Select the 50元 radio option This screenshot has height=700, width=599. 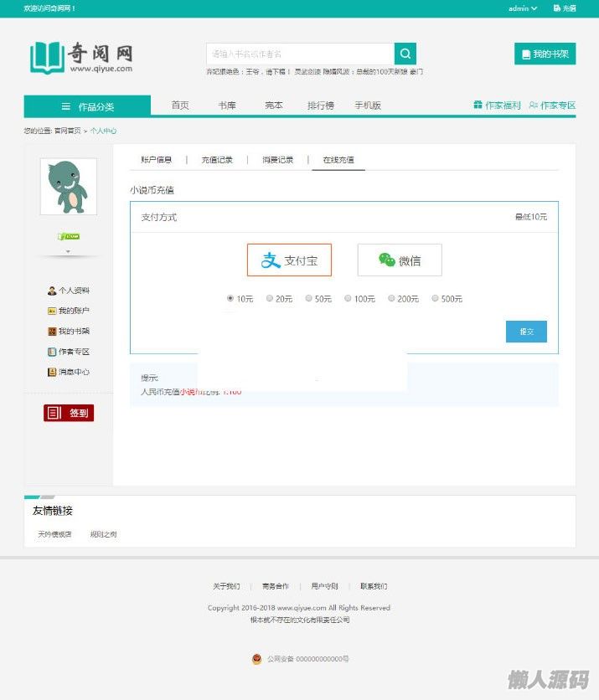[x=308, y=298]
